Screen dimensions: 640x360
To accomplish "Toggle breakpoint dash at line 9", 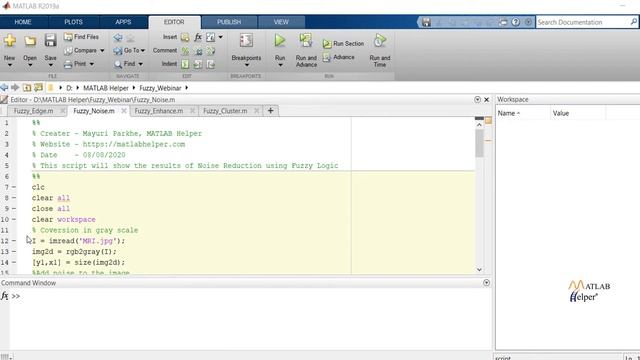I will point(14,208).
